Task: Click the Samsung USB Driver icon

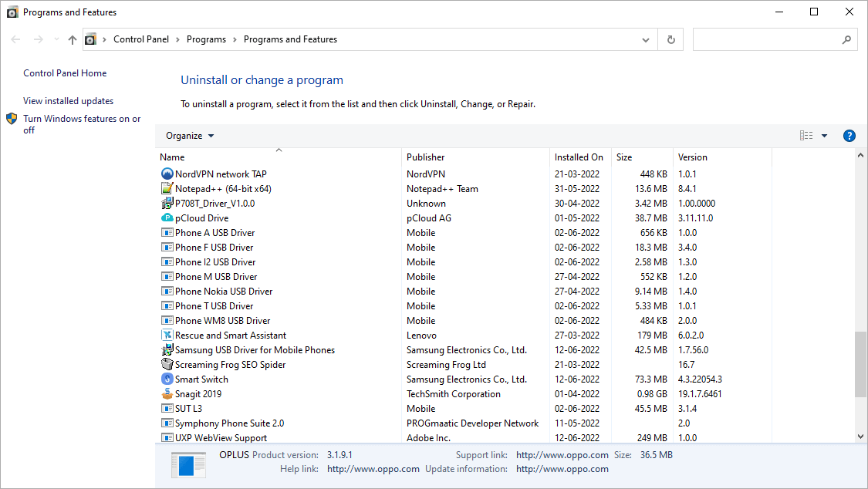Action: pos(167,349)
